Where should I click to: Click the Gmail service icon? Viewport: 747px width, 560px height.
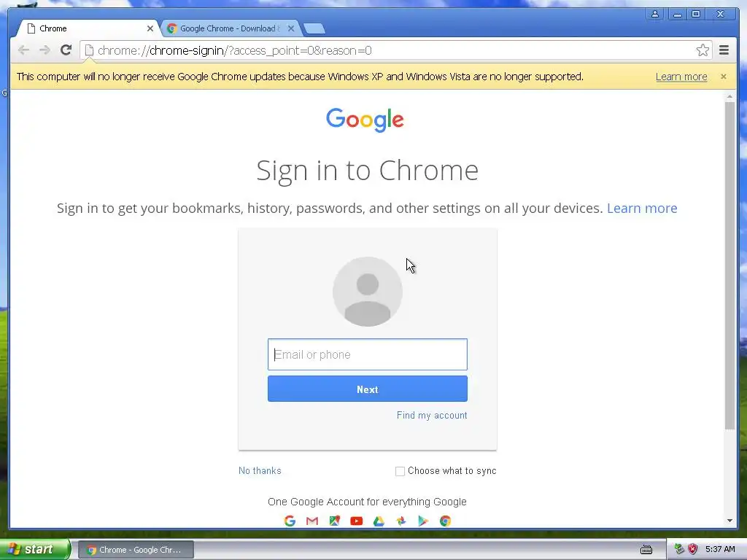tap(312, 521)
